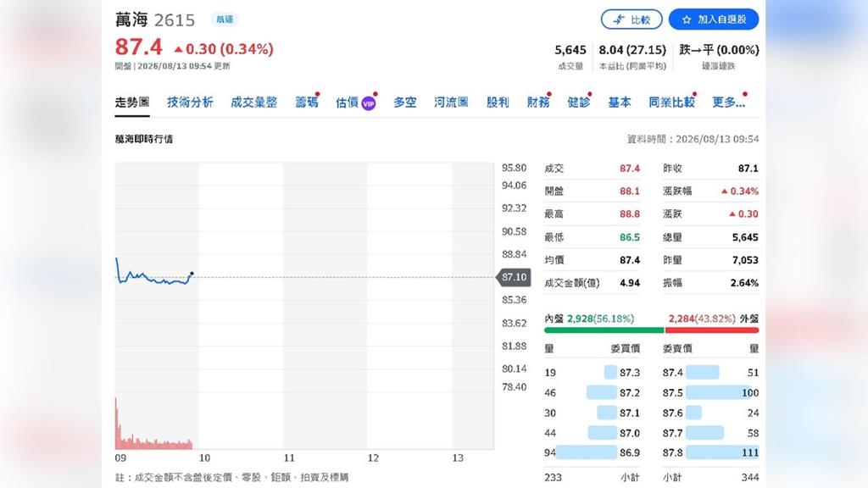Open the 估價 tab
The image size is (868, 488).
click(347, 103)
